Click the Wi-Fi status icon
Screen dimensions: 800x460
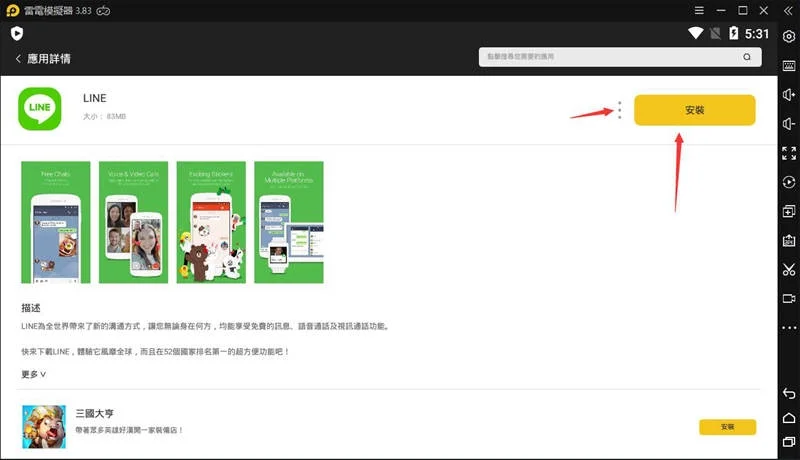click(x=695, y=33)
